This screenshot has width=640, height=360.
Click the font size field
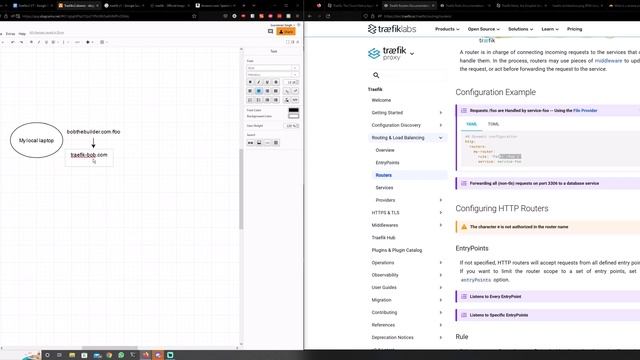tap(291, 82)
